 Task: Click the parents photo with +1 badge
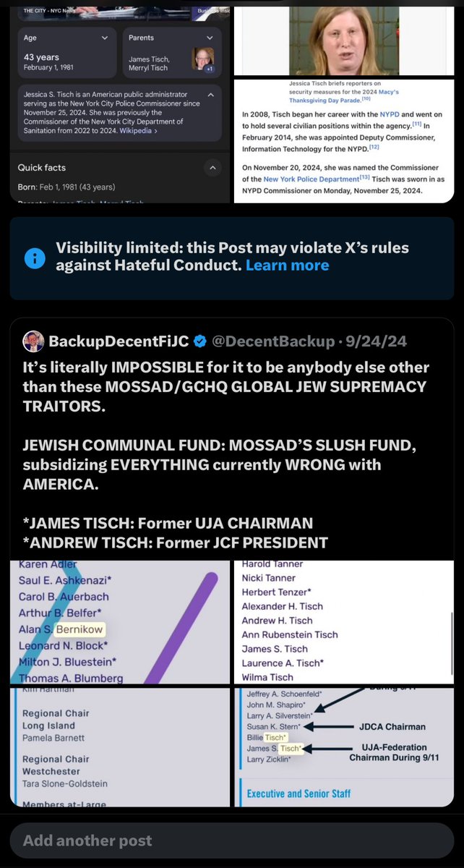click(202, 59)
